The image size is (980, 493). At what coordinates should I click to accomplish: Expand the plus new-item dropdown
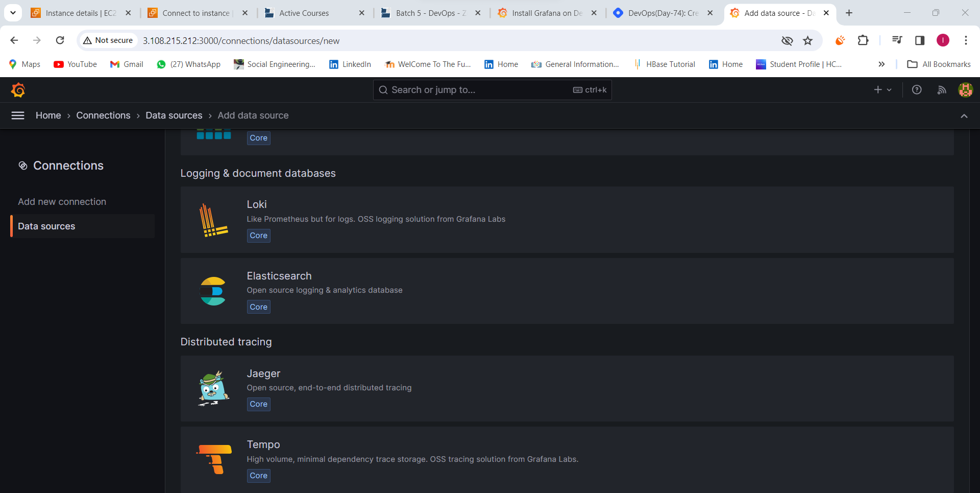tap(883, 90)
